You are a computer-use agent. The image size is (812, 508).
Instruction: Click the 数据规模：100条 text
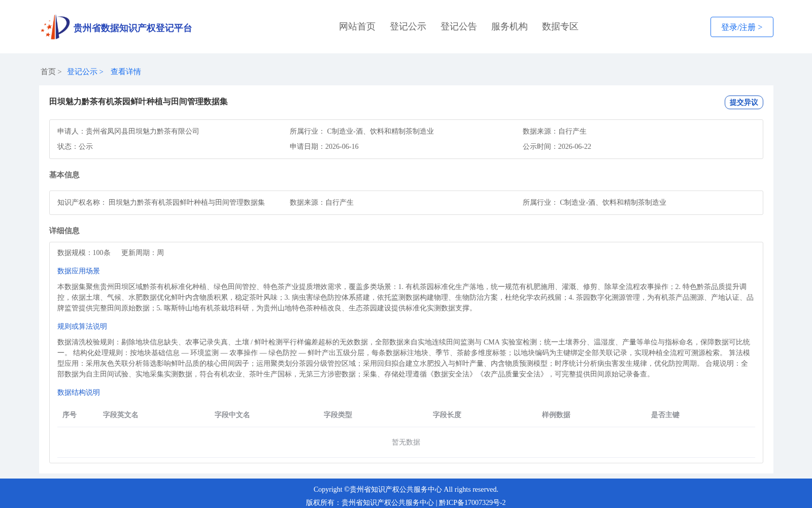(84, 252)
